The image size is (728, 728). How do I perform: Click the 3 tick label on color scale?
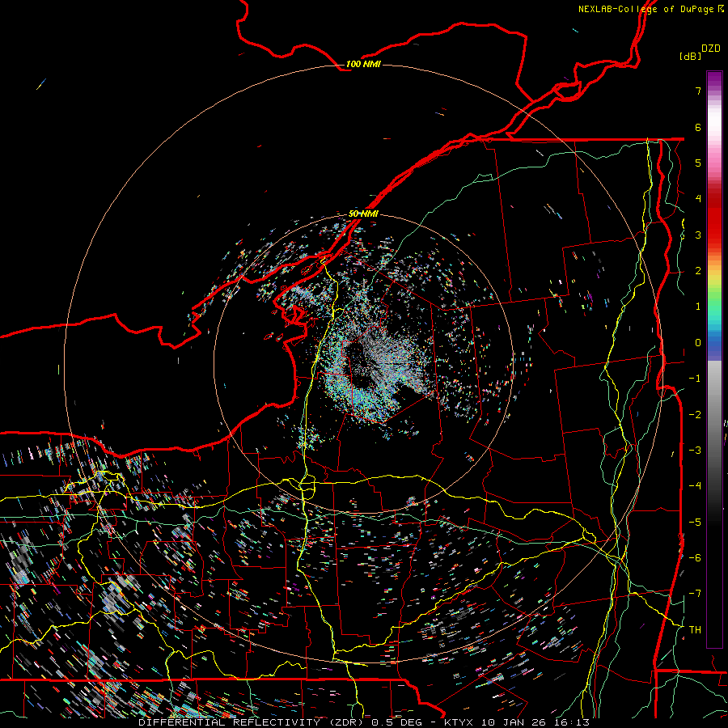point(698,235)
